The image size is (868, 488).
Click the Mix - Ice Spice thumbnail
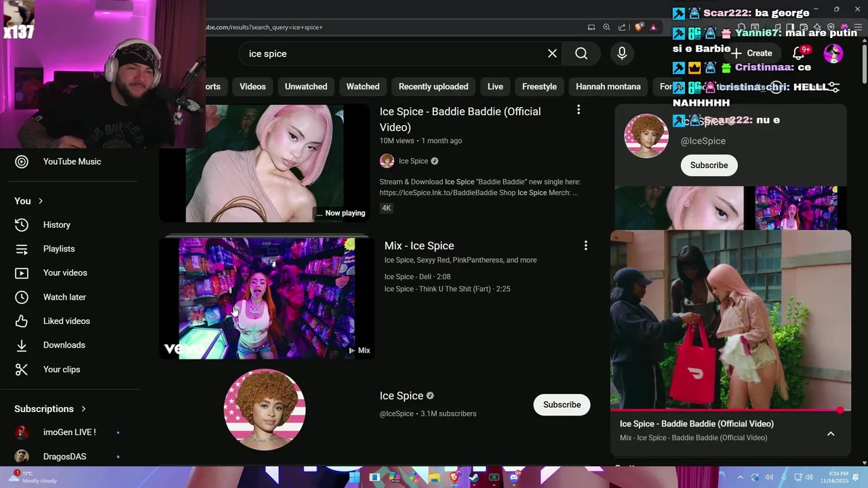coord(267,298)
